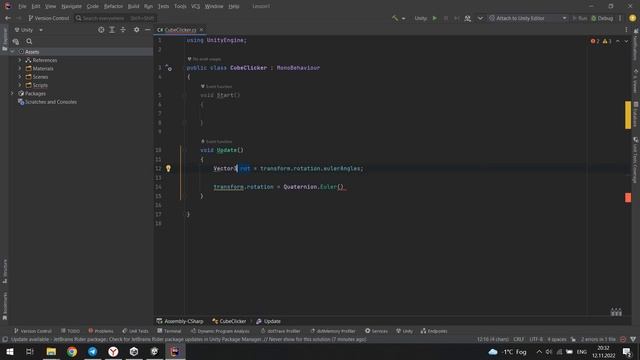Click the navigate Back arrow
640x360 pixels.
8,18
